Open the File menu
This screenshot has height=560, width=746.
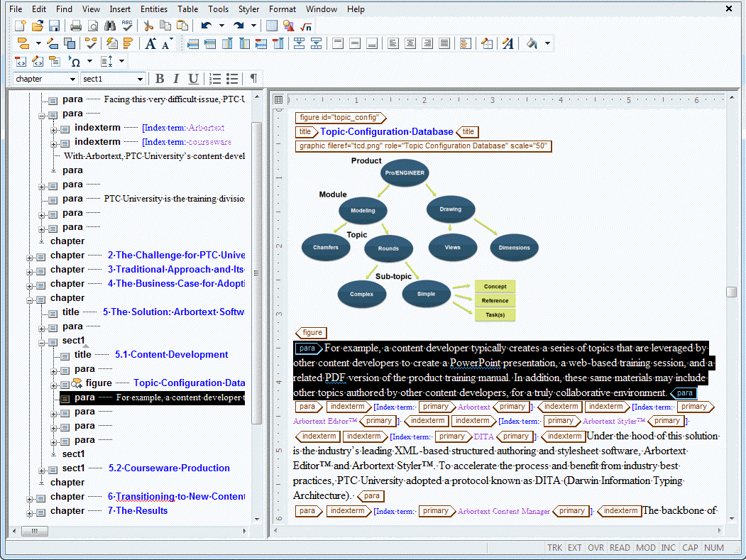16,9
